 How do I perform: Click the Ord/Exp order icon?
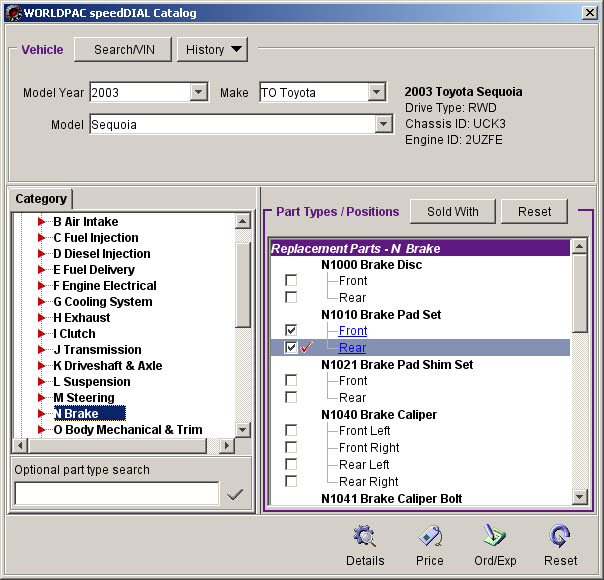494,537
